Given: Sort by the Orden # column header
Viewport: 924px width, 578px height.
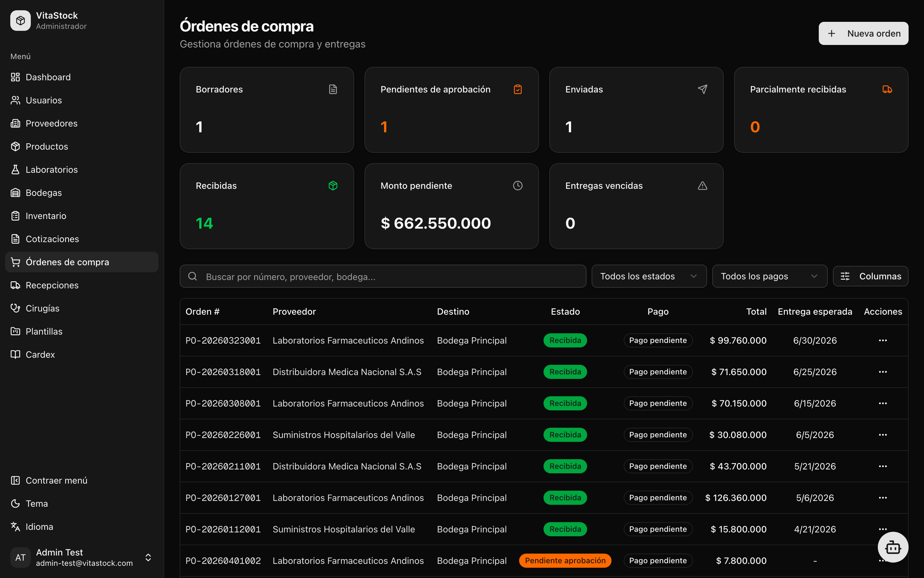Looking at the screenshot, I should point(202,311).
